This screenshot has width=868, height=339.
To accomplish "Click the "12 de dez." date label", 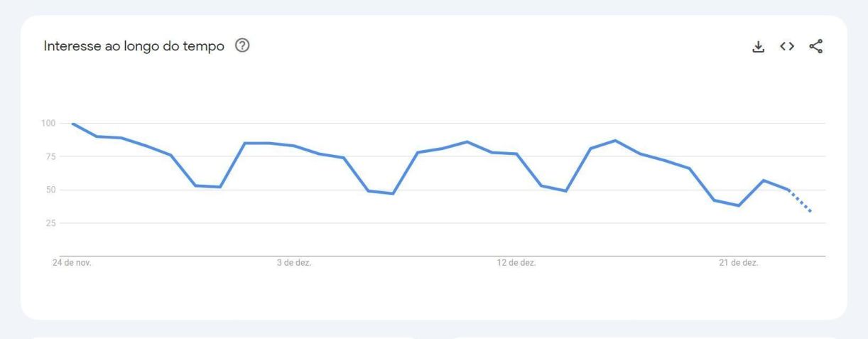I will [516, 263].
